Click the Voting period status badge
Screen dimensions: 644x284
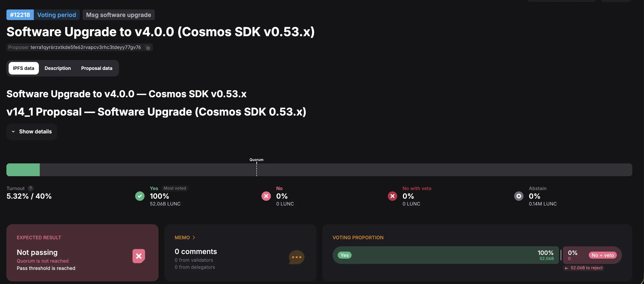(x=57, y=15)
